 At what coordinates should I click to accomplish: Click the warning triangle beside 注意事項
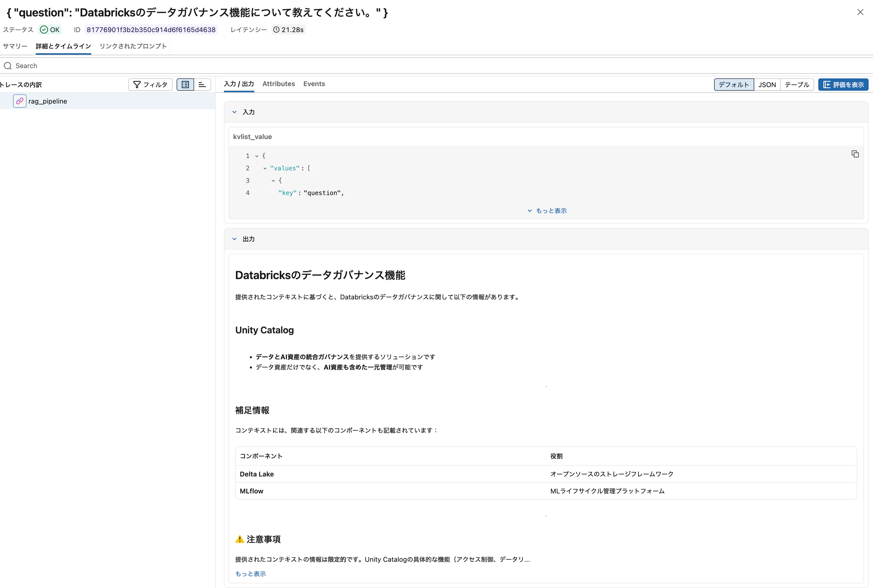pos(239,539)
